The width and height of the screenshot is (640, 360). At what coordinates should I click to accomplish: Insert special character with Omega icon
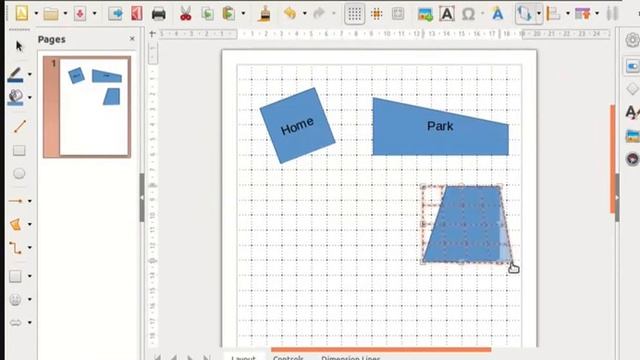tap(468, 14)
